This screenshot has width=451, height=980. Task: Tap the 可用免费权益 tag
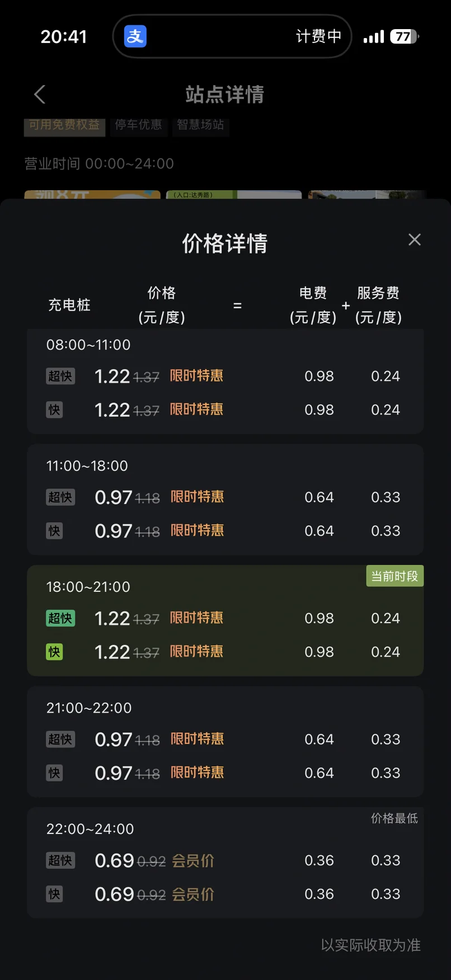pos(64,125)
